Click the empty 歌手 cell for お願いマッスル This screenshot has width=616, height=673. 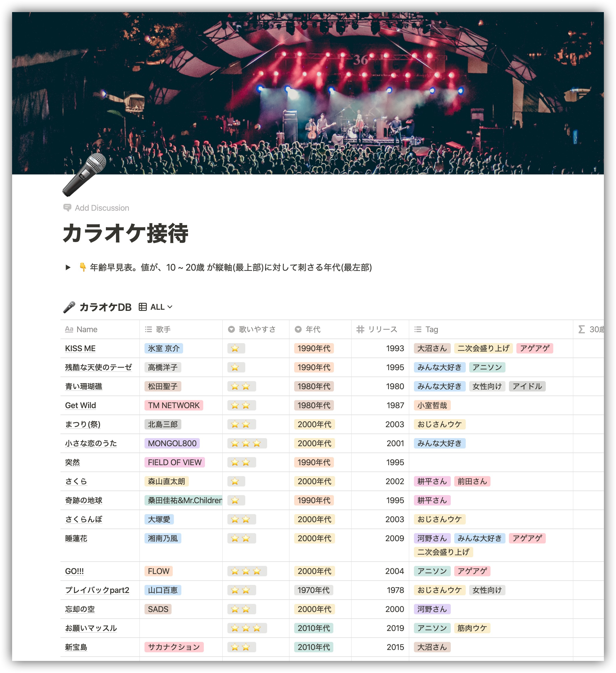click(x=181, y=628)
